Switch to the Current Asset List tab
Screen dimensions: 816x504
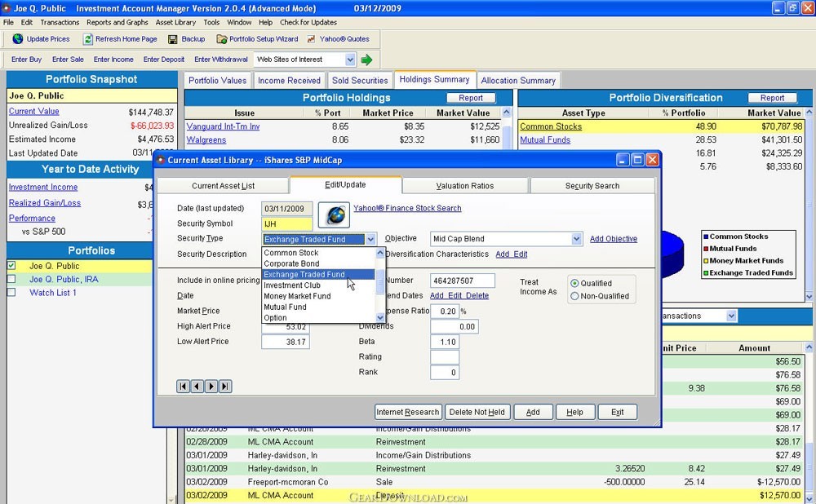point(224,186)
